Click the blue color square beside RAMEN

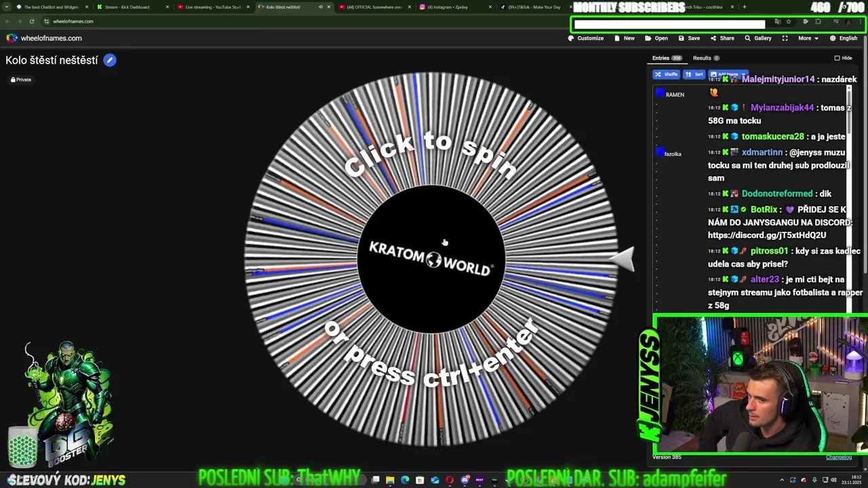(x=660, y=94)
